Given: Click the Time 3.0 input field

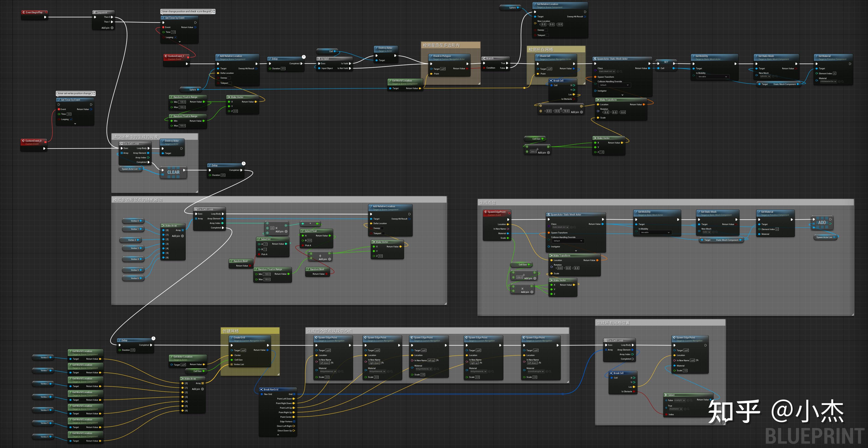Looking at the screenshot, I should pyautogui.click(x=69, y=114).
